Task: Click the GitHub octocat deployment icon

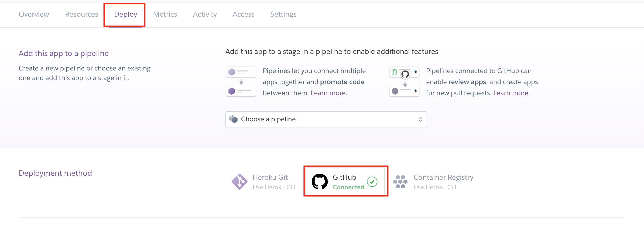Action: 319,181
